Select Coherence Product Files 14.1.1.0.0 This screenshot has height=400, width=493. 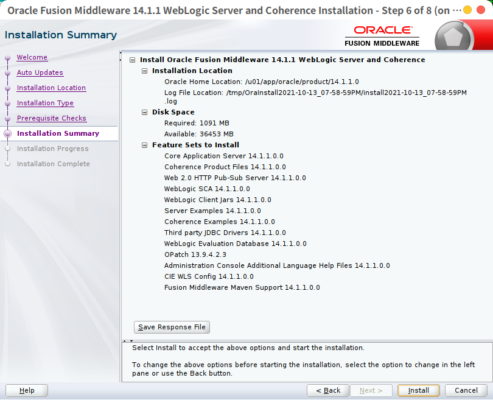(x=225, y=167)
